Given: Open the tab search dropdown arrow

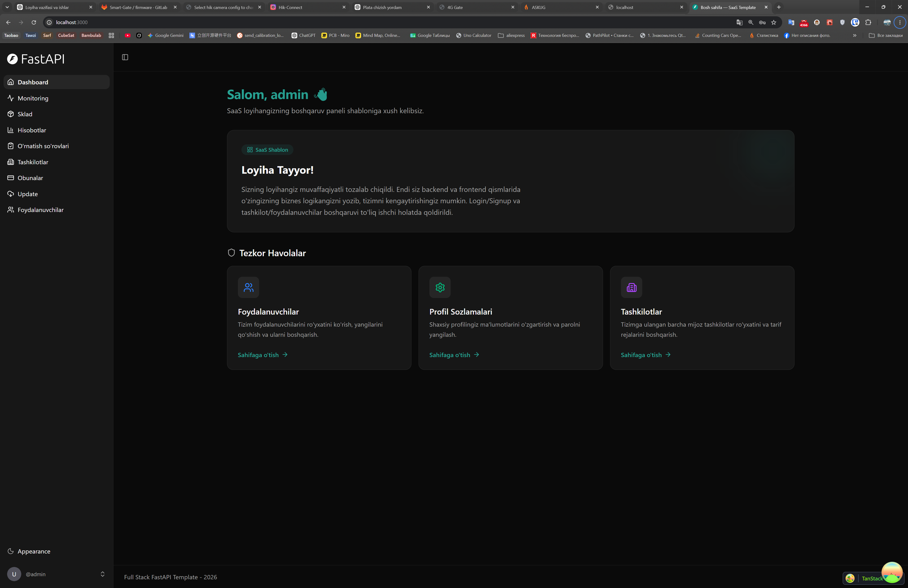Looking at the screenshot, I should point(7,7).
